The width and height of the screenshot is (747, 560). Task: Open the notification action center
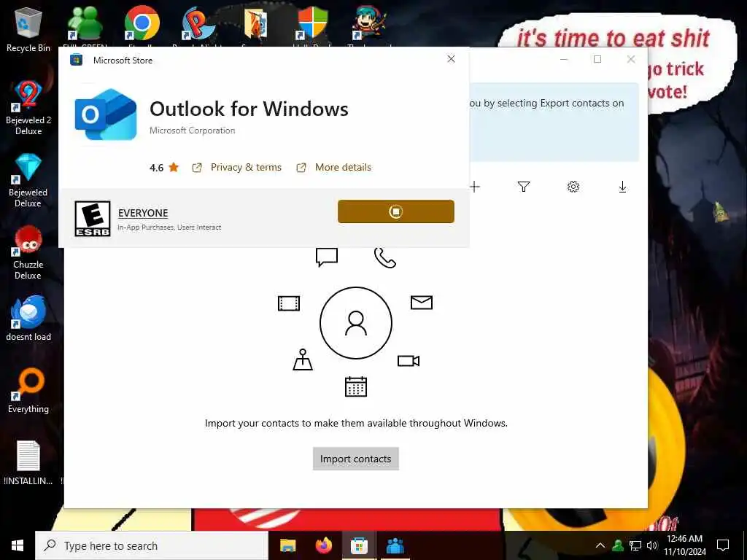click(723, 545)
